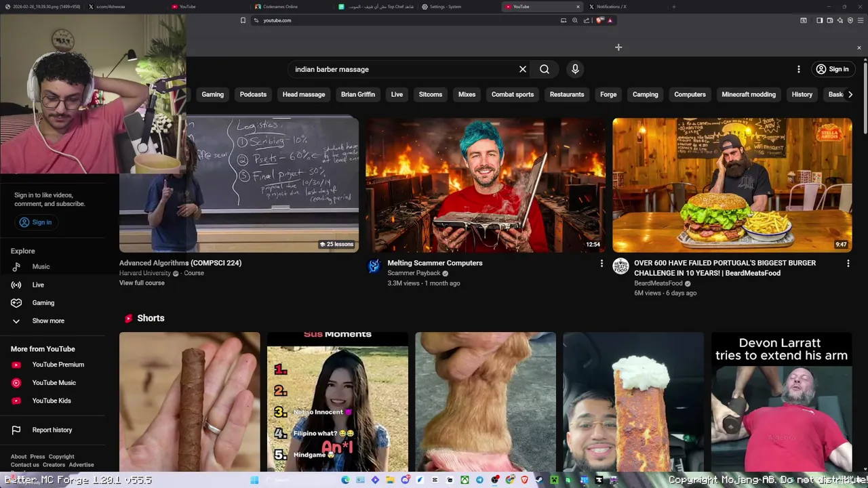Open the Melting Scammer Computers thumbnail

[486, 185]
